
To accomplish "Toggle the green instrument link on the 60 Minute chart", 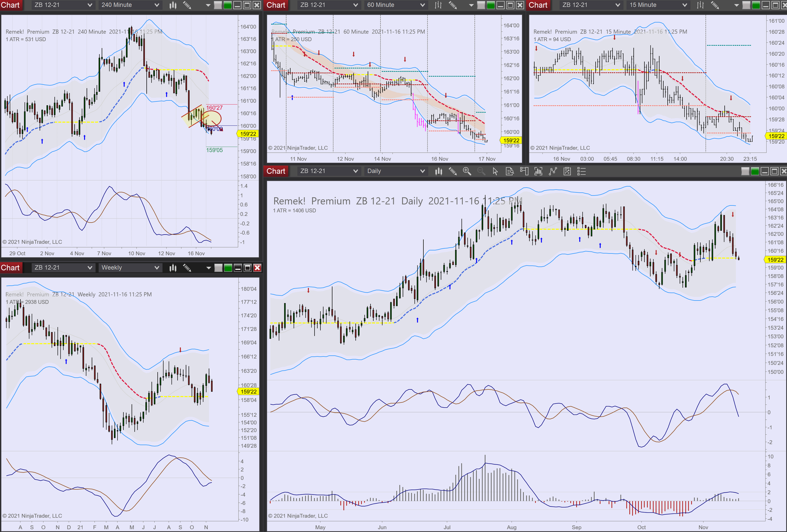I will click(x=491, y=5).
